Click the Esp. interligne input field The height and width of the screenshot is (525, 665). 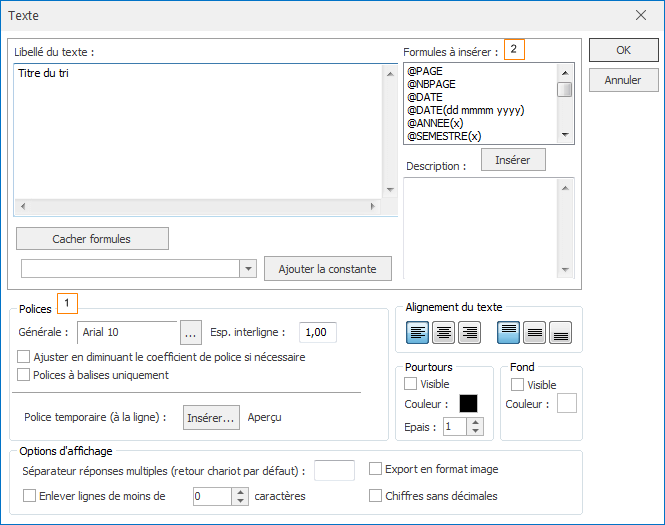tap(318, 332)
